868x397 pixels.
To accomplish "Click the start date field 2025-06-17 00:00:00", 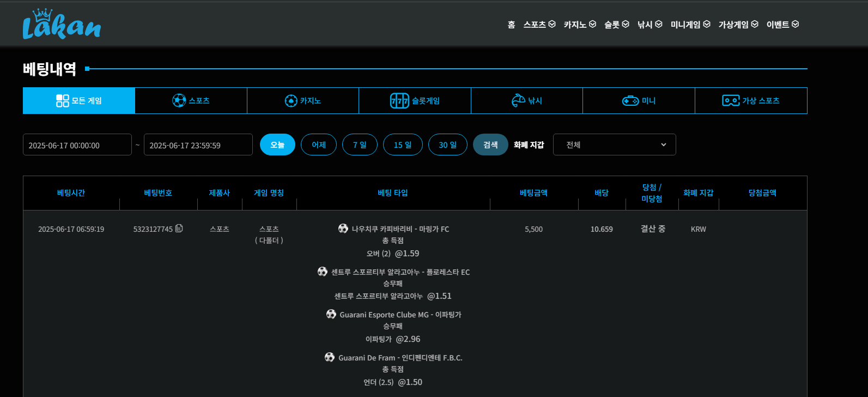I will point(77,145).
